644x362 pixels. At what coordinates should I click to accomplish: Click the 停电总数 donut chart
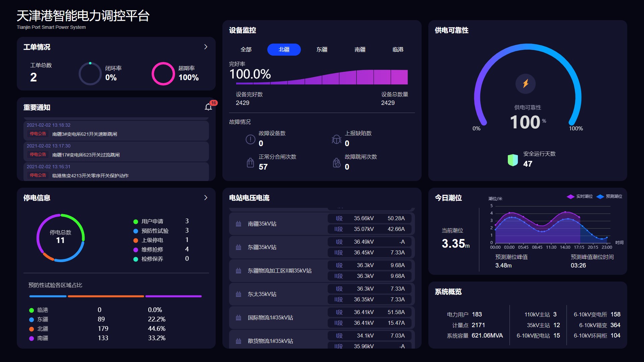tap(60, 237)
